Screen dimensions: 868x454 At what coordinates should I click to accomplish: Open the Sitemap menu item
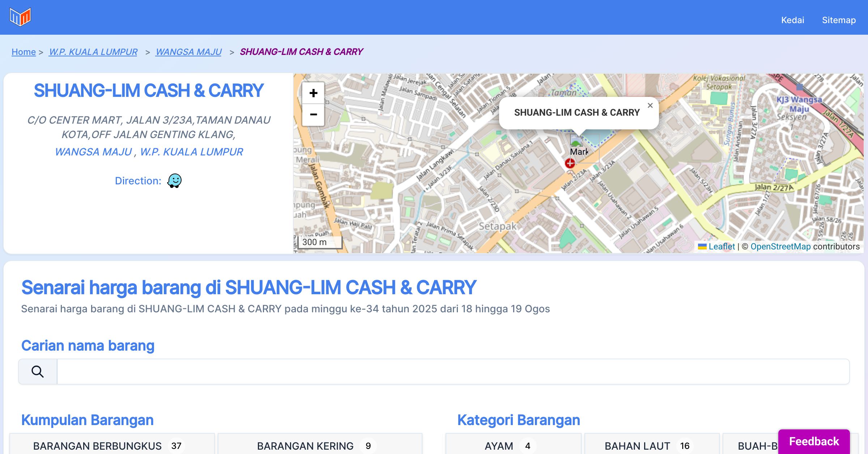(x=839, y=20)
